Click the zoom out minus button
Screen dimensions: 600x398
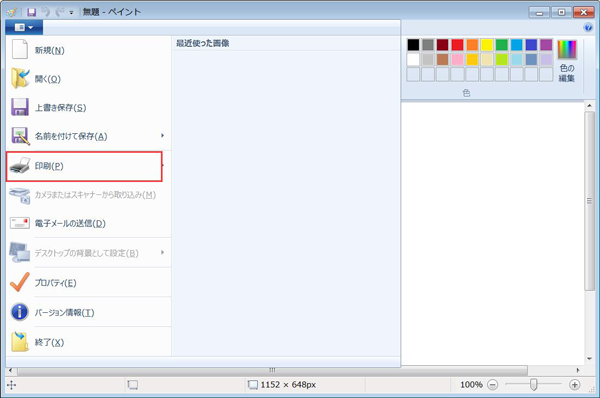point(493,385)
